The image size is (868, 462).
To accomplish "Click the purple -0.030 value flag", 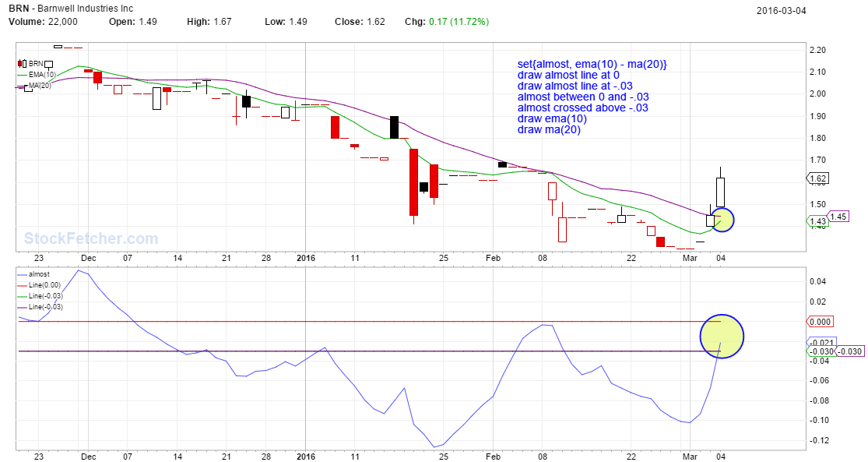I will (x=849, y=351).
